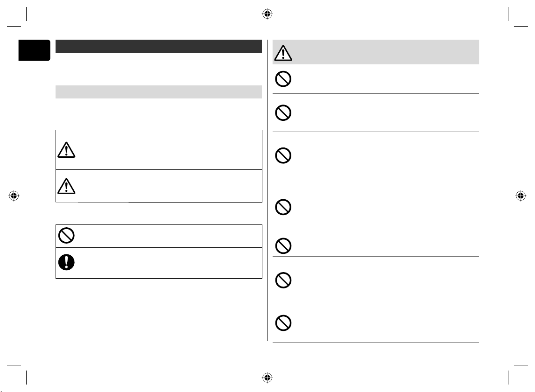Viewport: 535px width, 392px height.
Task: Click the light gray subheading bar in the left column
Action: point(159,92)
